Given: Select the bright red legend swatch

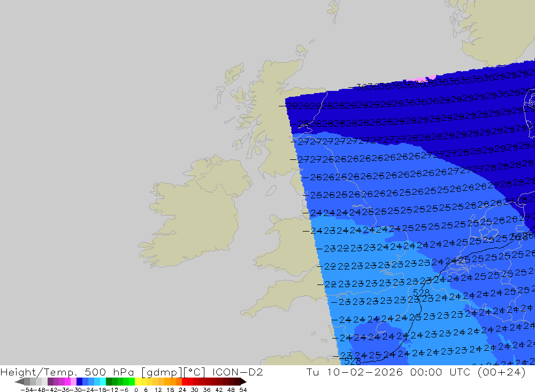Looking at the screenshot, I should 185,381.
